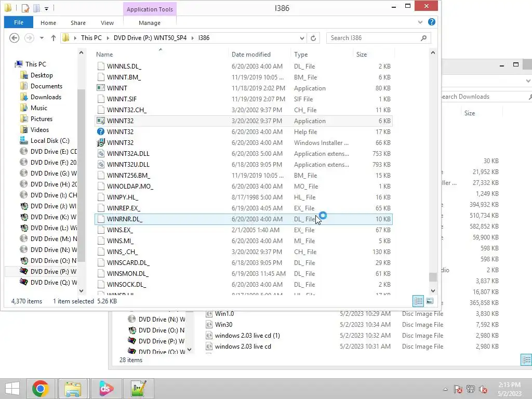Open the File menu tab
This screenshot has height=399, width=532.
(x=19, y=22)
